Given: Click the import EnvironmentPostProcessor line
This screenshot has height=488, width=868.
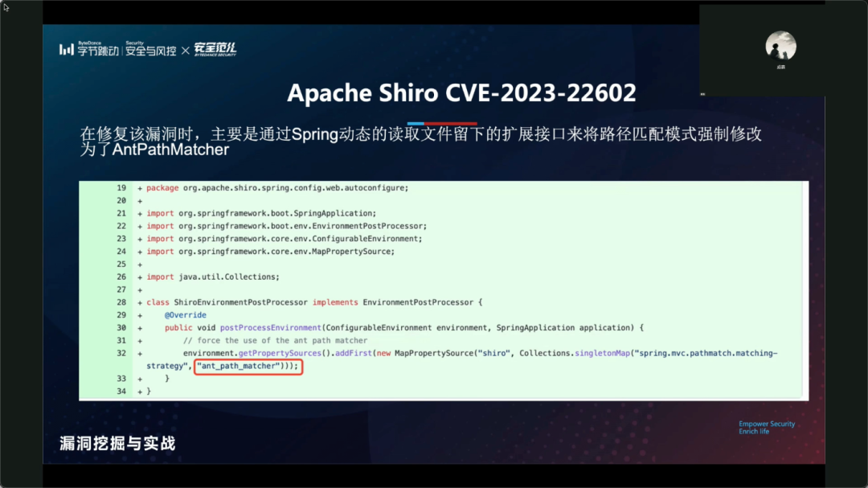Looking at the screenshot, I should point(287,226).
